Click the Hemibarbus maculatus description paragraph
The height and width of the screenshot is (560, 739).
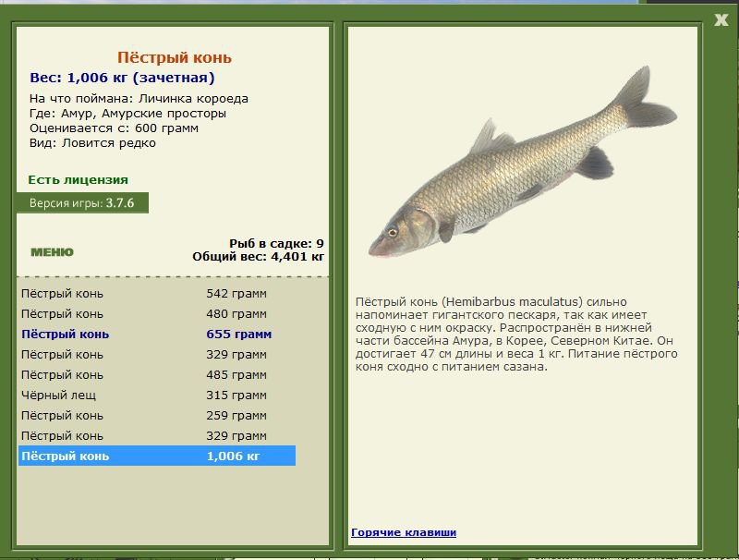[x=516, y=335]
